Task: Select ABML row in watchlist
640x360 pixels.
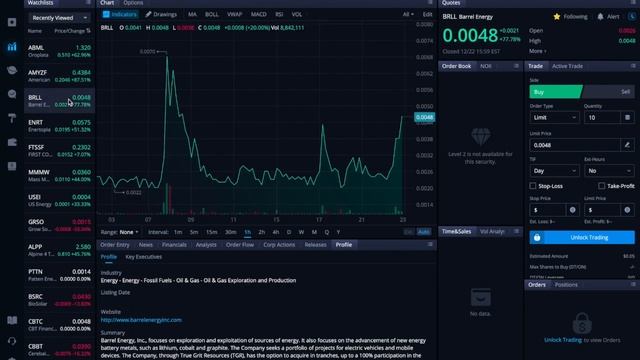Action: click(60, 51)
